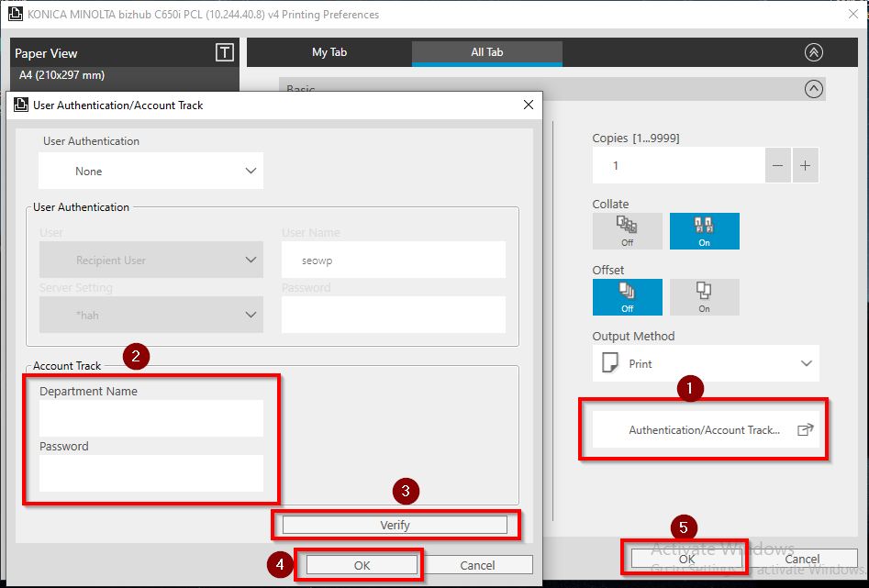Click the plus button to increase copies
The image size is (869, 588).
pos(805,166)
